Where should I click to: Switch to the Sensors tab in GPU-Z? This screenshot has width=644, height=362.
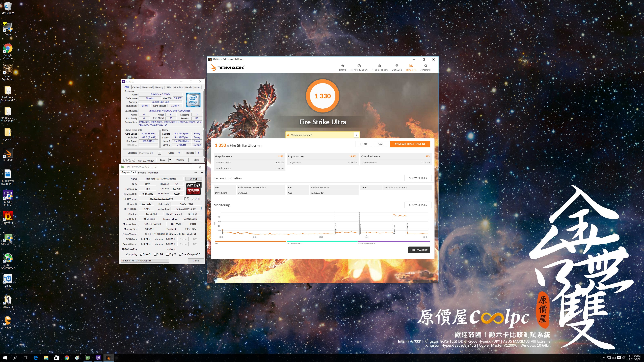tap(142, 173)
